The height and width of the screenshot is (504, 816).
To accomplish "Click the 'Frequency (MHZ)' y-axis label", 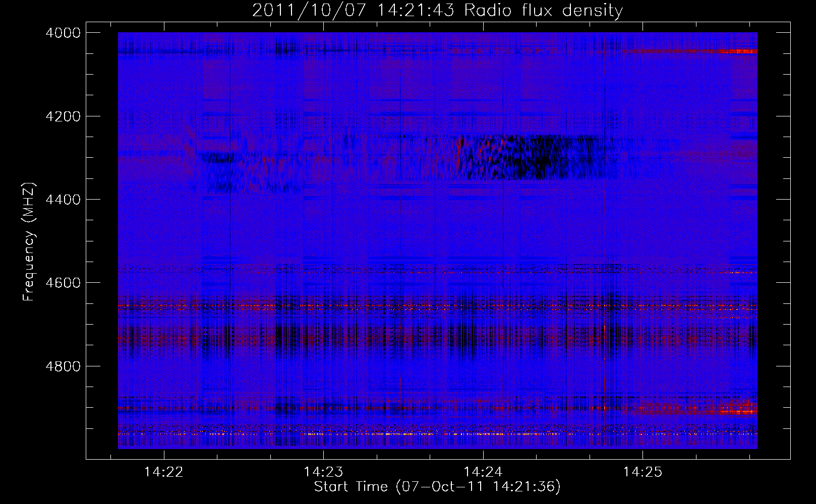I will pos(29,242).
